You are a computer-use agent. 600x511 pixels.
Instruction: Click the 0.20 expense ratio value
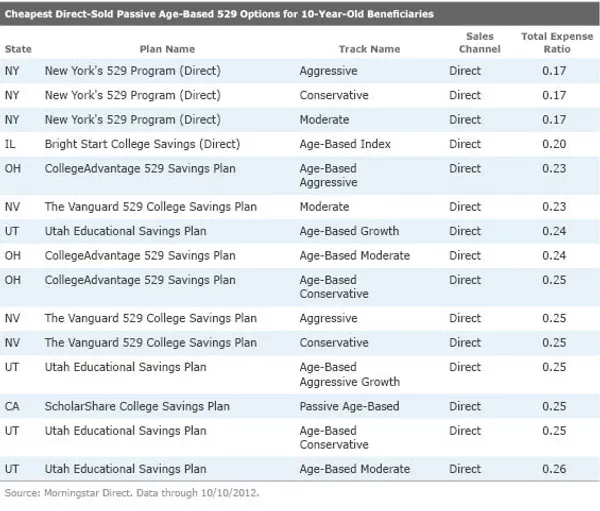pos(553,144)
